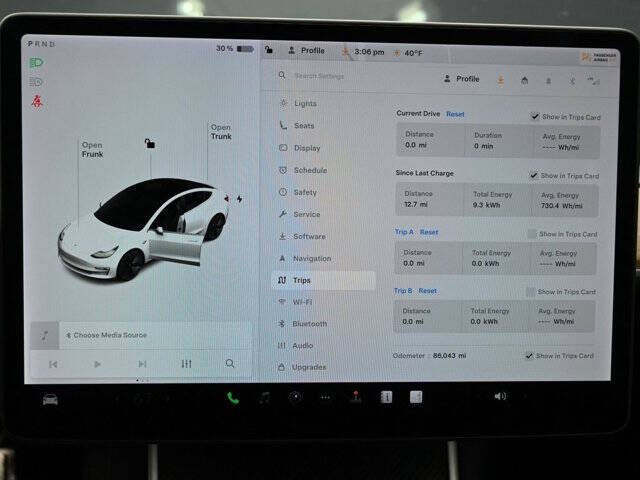Click the settings search magnifier icon
Image resolution: width=640 pixels, height=480 pixels.
pyautogui.click(x=282, y=75)
